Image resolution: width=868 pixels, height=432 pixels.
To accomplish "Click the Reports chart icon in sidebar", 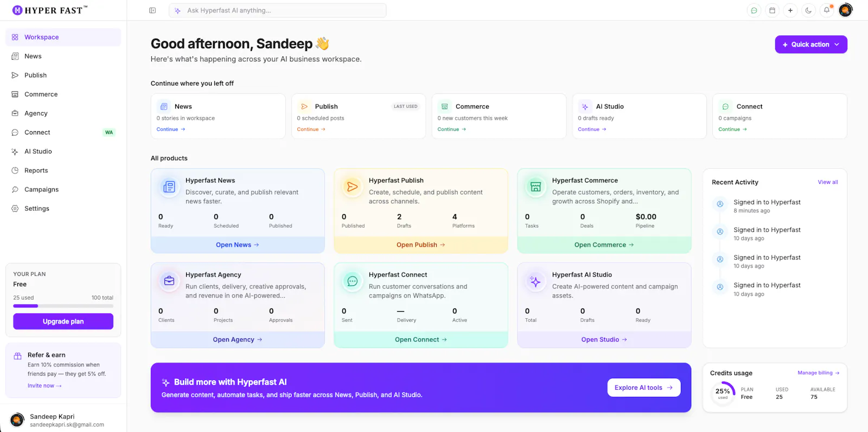I will (15, 171).
